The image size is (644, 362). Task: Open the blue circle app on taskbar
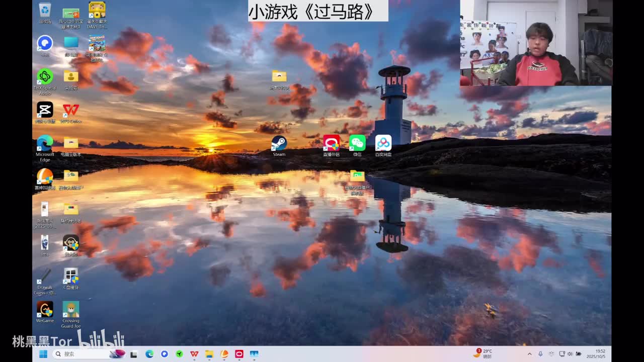pos(165,354)
